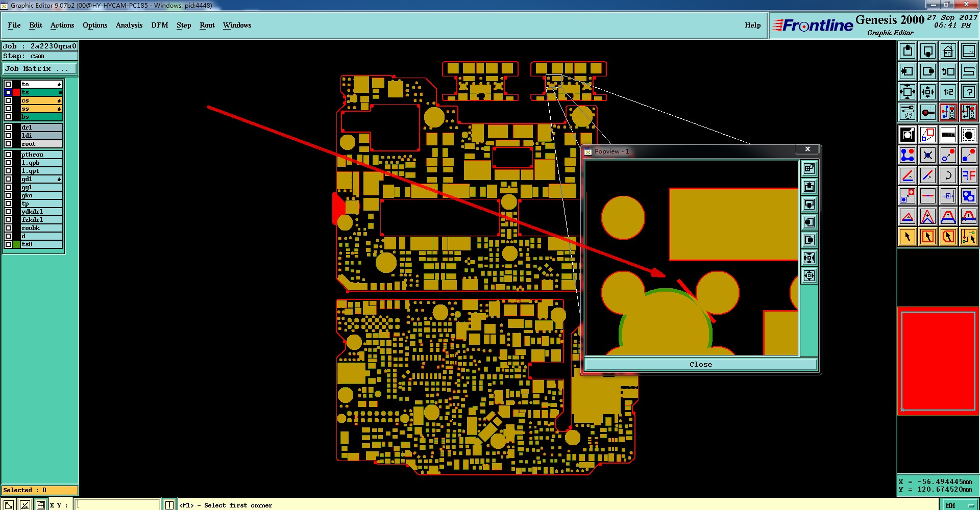Toggle the checkbox for layer ts
The image size is (980, 510).
coord(8,92)
